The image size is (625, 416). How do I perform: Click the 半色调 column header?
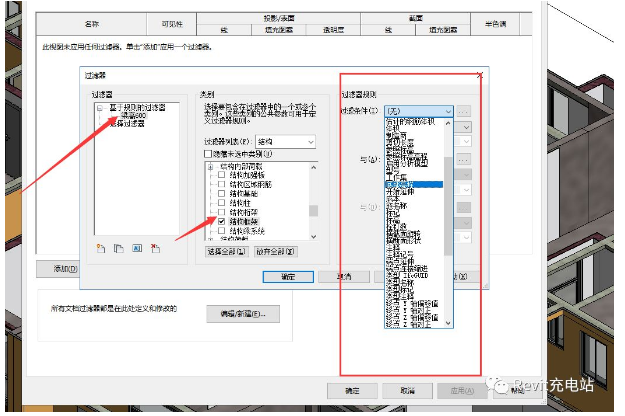495,24
